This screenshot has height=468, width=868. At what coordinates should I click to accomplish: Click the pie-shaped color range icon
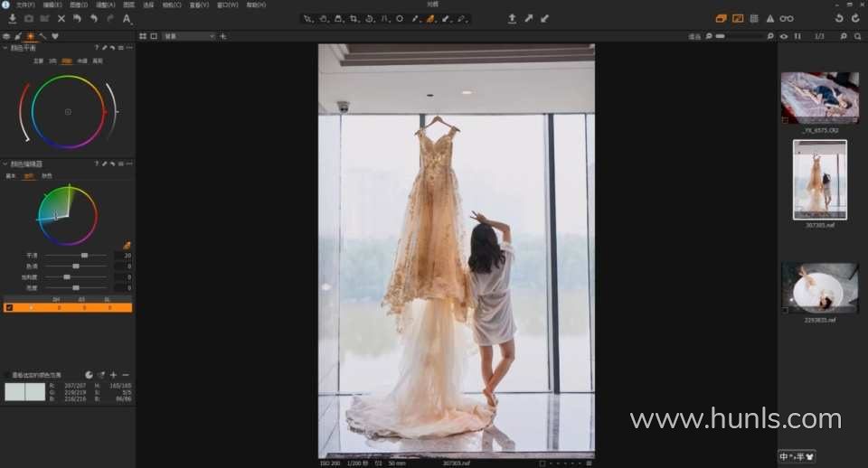pyautogui.click(x=89, y=375)
